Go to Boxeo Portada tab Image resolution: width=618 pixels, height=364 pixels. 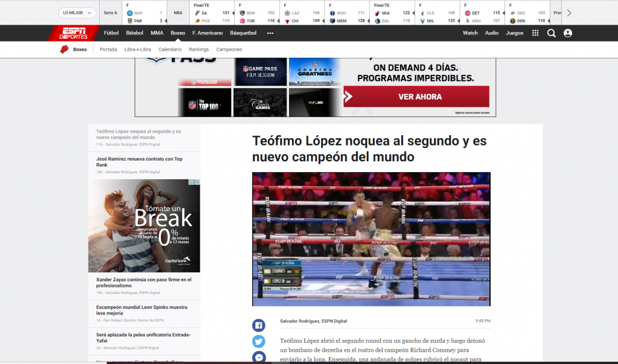(109, 49)
